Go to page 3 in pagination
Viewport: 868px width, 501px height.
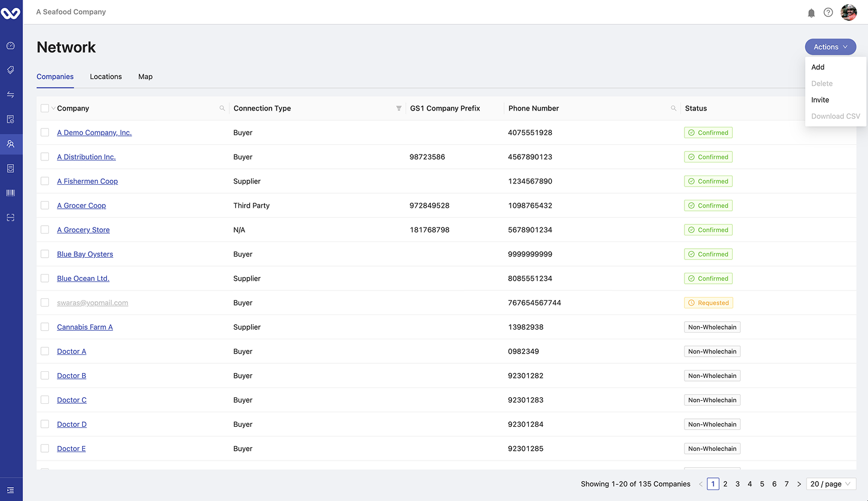738,484
